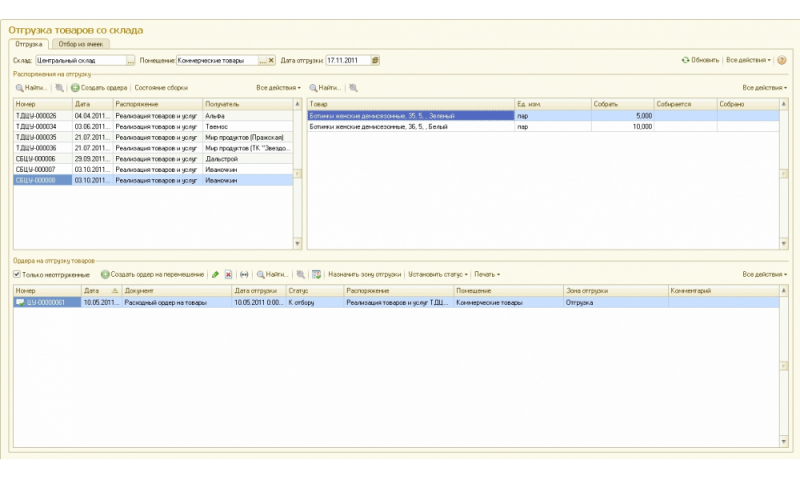This screenshot has height=480, width=800.
Task: Click the green pencil edit icon
Action: [215, 274]
